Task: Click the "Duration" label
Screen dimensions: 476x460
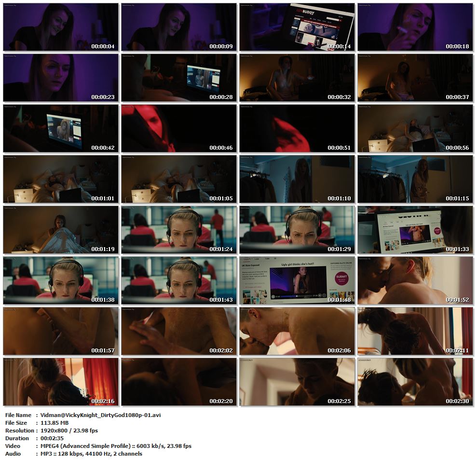Action: 17,438
